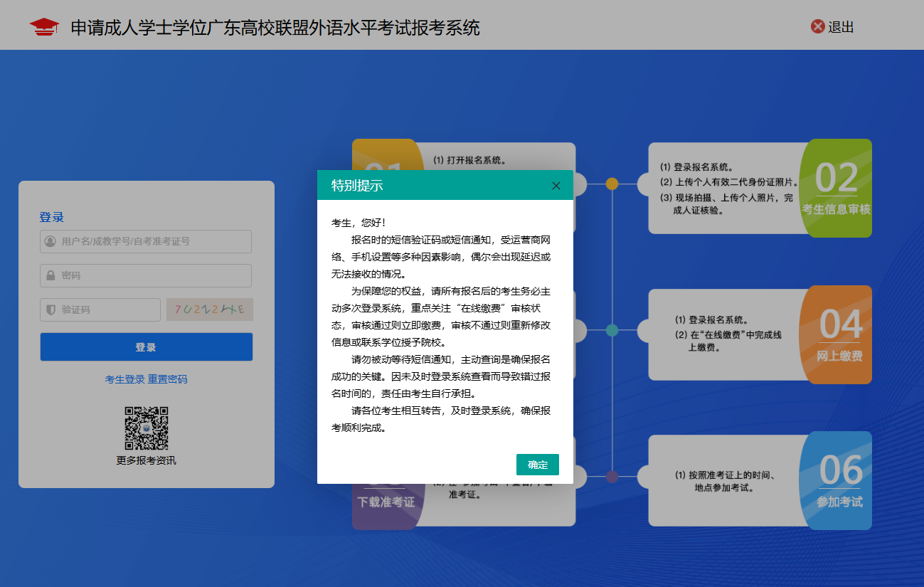Screen dimensions: 924x587
Task: Focus the 密码 password input field
Action: [x=153, y=275]
